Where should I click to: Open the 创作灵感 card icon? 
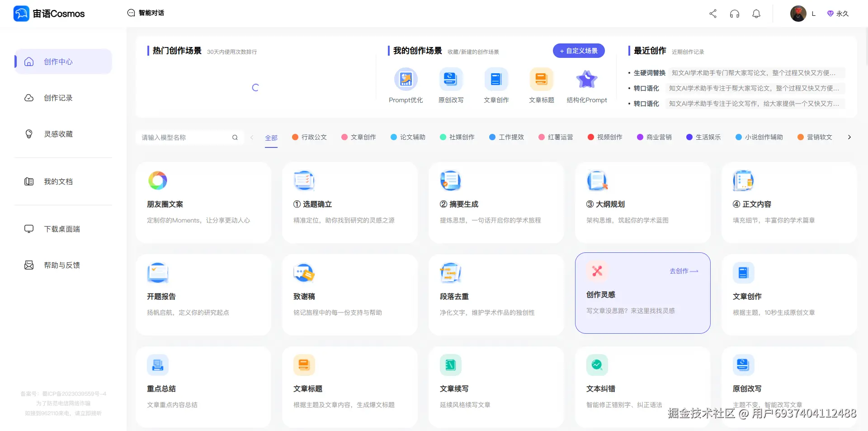pyautogui.click(x=597, y=271)
